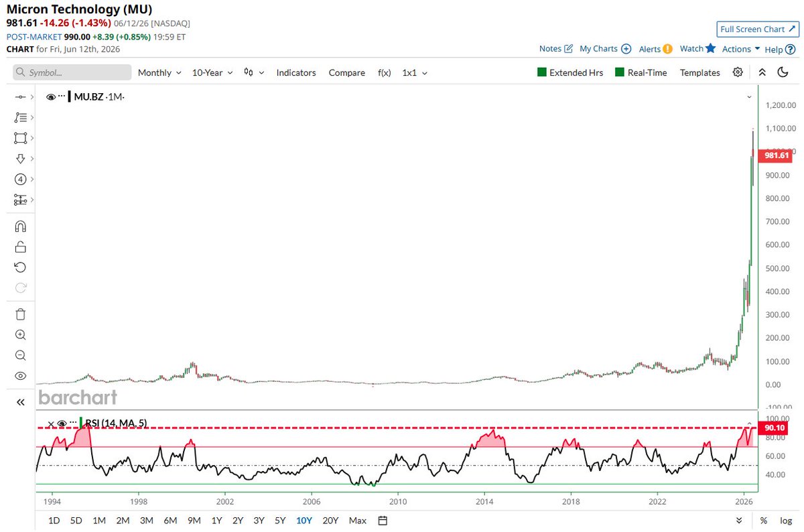This screenshot has width=804, height=532.
Task: Toggle the percent scale button
Action: (764, 521)
